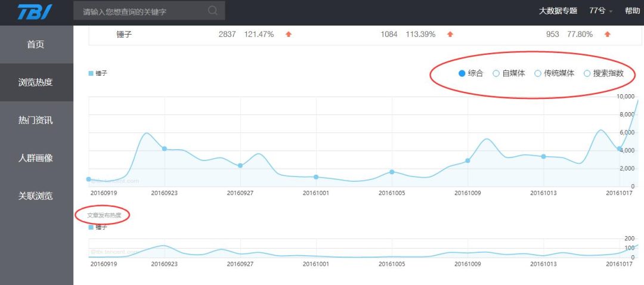Viewport: 644px width, 285px height.
Task: Select the 自媒体 radio option
Action: tap(496, 73)
